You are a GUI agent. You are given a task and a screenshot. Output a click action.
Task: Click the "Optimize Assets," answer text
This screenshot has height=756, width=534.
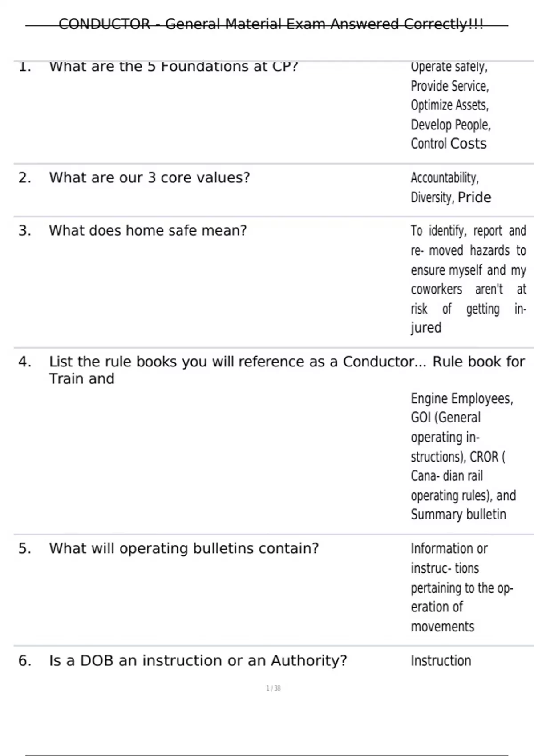(449, 105)
